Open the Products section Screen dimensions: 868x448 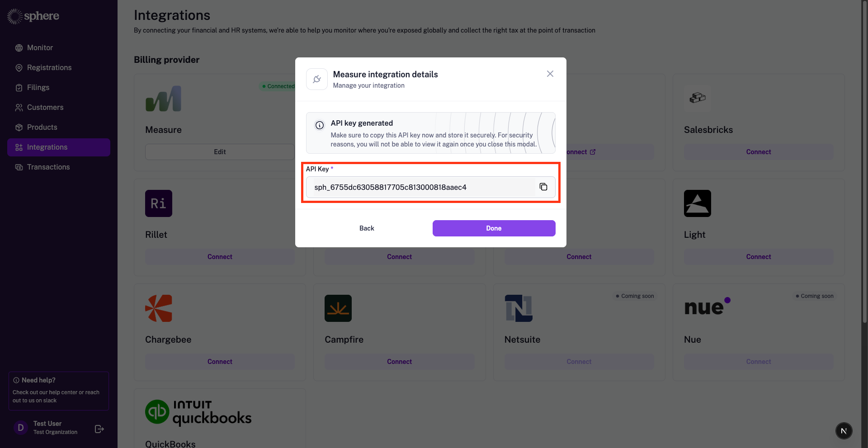(42, 127)
